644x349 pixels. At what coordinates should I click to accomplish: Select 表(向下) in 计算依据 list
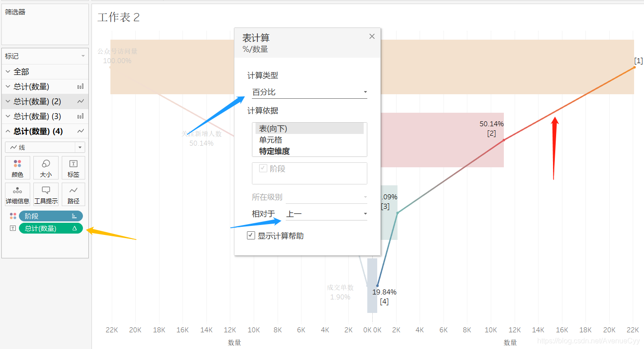tap(309, 129)
